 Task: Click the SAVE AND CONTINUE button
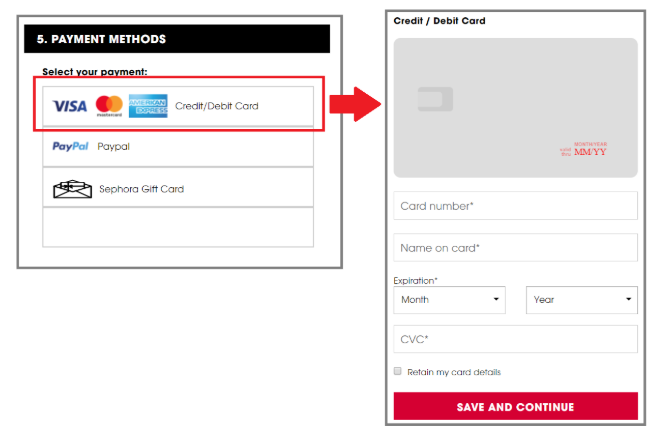[516, 406]
